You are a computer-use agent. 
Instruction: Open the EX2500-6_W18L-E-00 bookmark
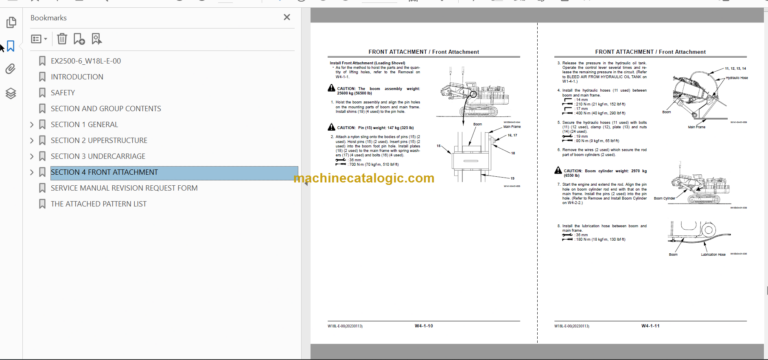(x=86, y=61)
